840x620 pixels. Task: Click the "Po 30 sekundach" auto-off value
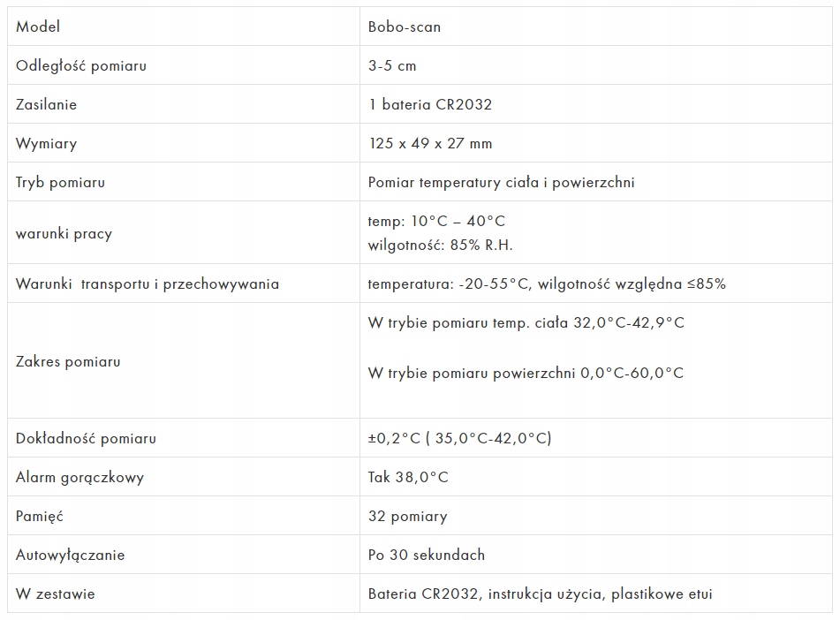pyautogui.click(x=427, y=555)
